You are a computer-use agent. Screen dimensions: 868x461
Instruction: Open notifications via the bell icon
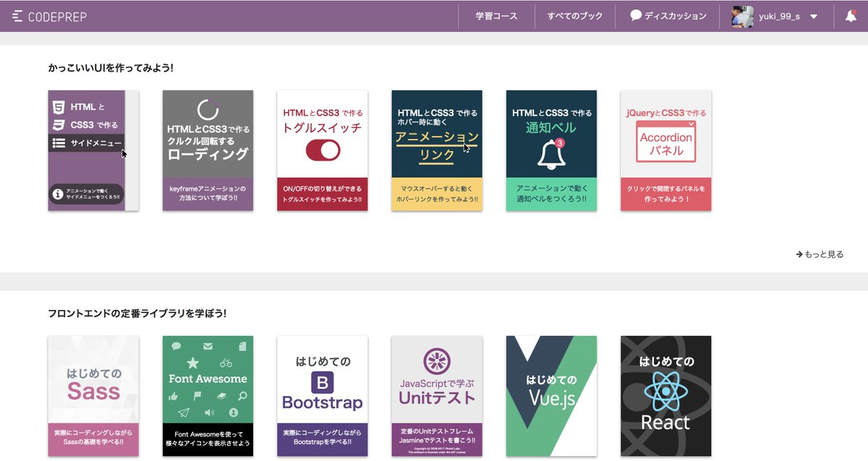pos(851,15)
